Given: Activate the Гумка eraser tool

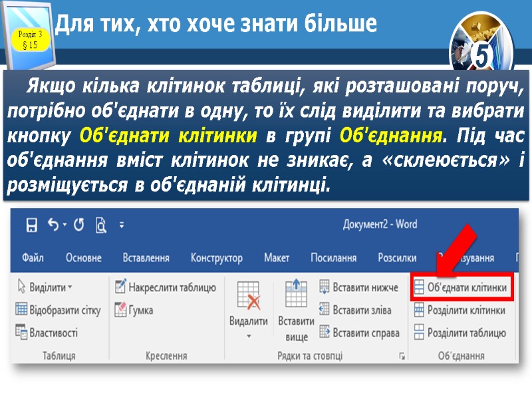Looking at the screenshot, I should [x=136, y=311].
